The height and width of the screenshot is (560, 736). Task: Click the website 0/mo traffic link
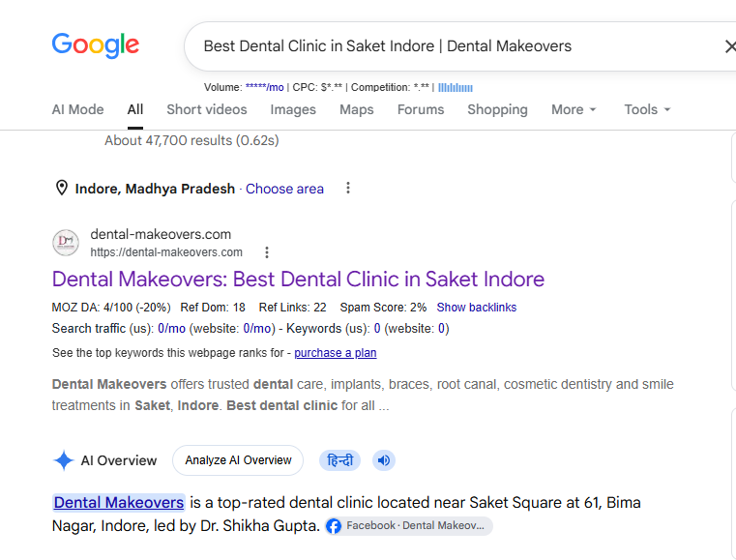pos(257,329)
